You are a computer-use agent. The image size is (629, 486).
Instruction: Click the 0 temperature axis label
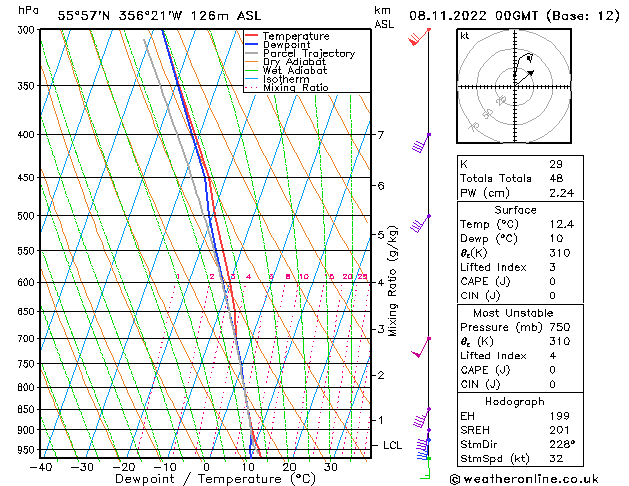206,467
